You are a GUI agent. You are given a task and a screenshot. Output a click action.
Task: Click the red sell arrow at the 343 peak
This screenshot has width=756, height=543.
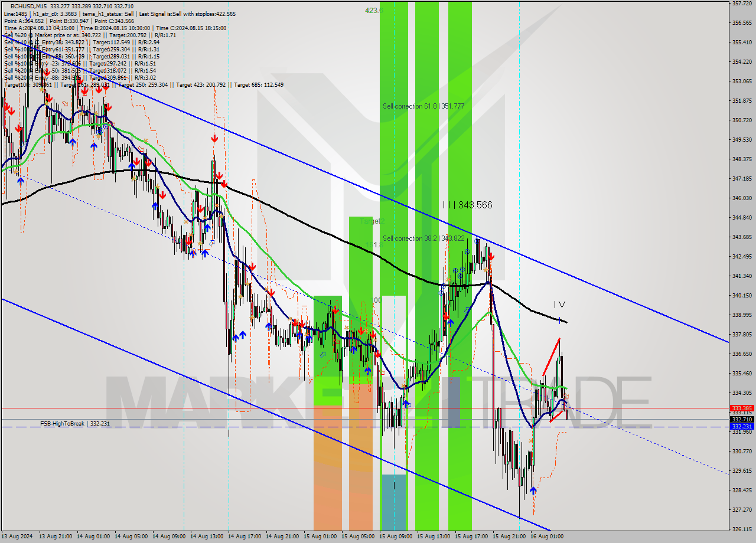click(x=491, y=256)
